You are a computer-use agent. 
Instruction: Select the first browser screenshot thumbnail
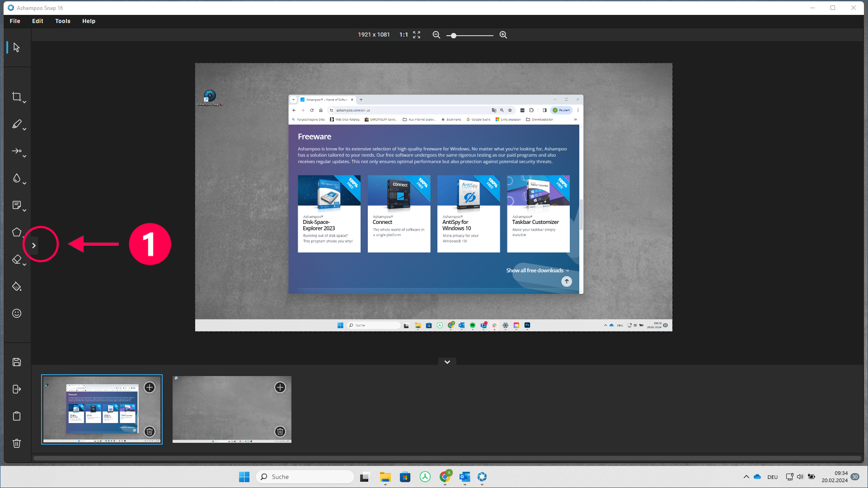click(x=102, y=409)
